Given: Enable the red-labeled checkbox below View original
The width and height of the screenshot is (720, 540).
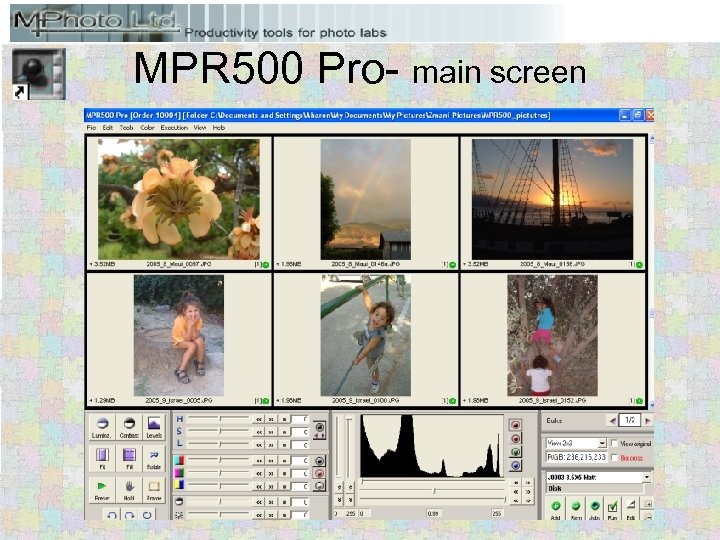Looking at the screenshot, I should click(614, 458).
